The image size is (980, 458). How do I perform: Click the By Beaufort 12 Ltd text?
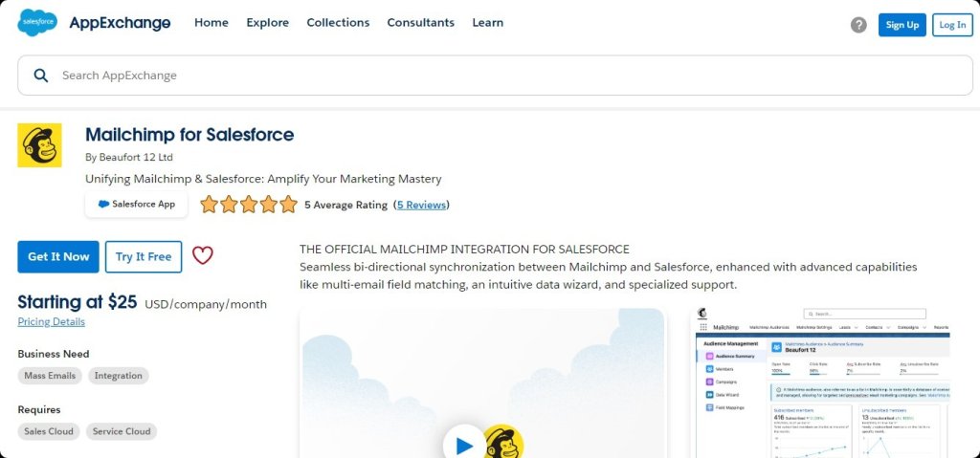click(x=129, y=158)
